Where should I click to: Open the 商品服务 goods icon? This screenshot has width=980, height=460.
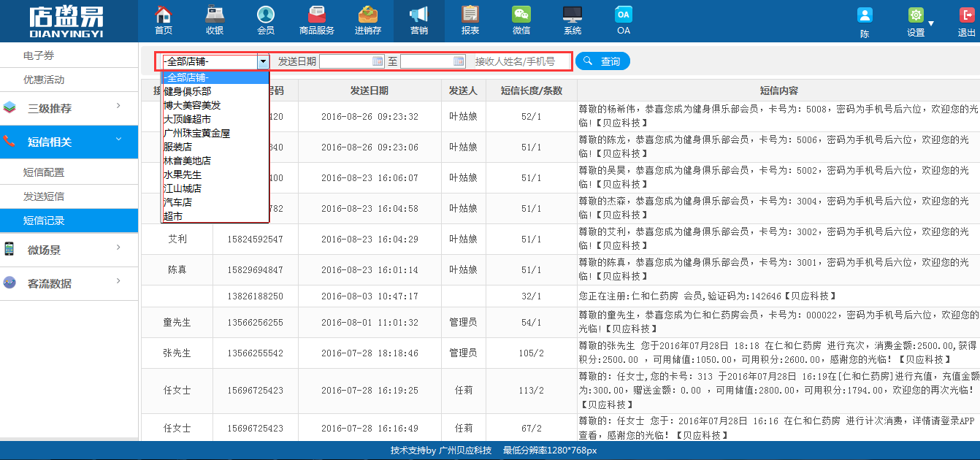tap(317, 15)
